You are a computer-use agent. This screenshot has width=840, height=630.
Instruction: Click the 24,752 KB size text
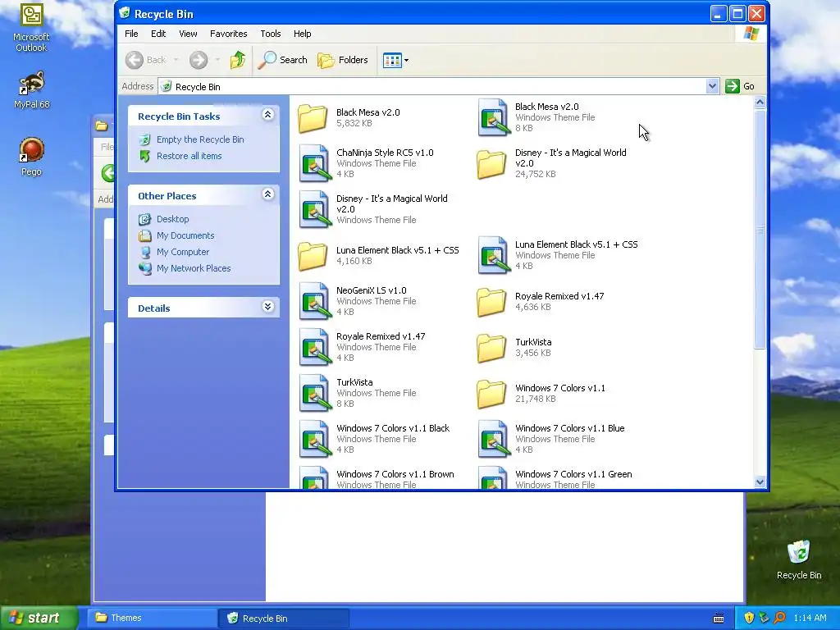535,174
